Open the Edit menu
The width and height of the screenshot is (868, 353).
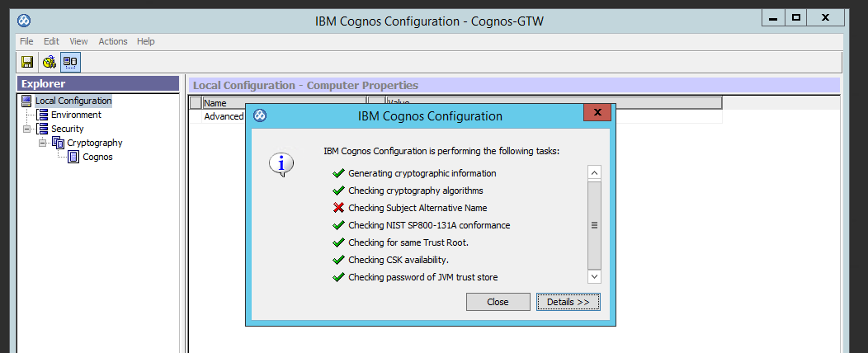(x=51, y=41)
